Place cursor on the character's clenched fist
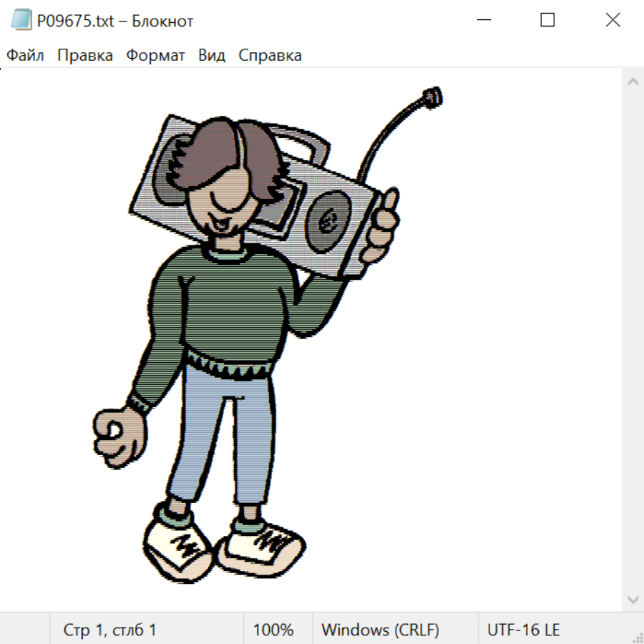This screenshot has height=644, width=644. coord(119,435)
